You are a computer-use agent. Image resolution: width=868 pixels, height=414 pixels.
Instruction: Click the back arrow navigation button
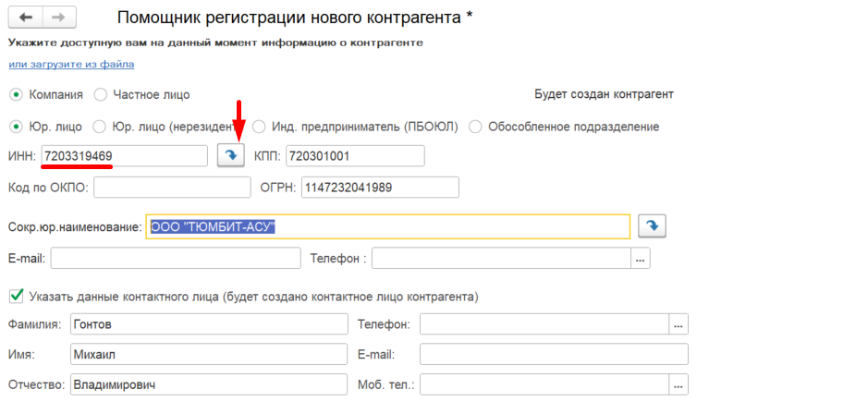(26, 18)
